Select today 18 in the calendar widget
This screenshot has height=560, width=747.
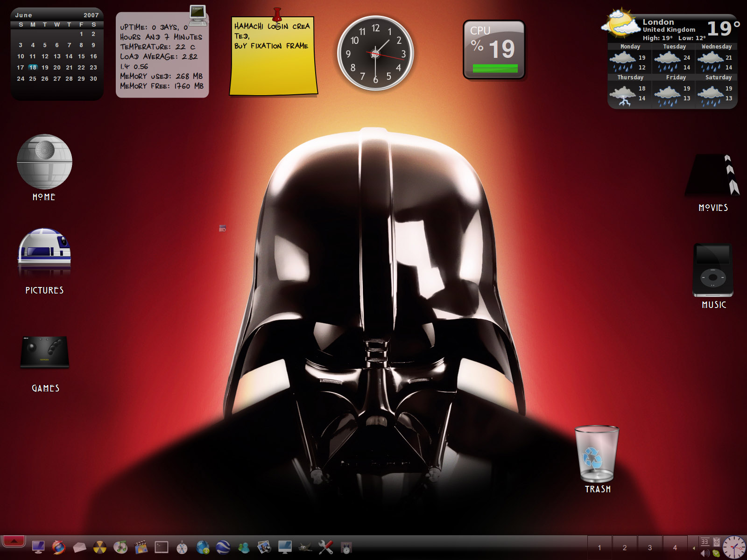click(33, 67)
